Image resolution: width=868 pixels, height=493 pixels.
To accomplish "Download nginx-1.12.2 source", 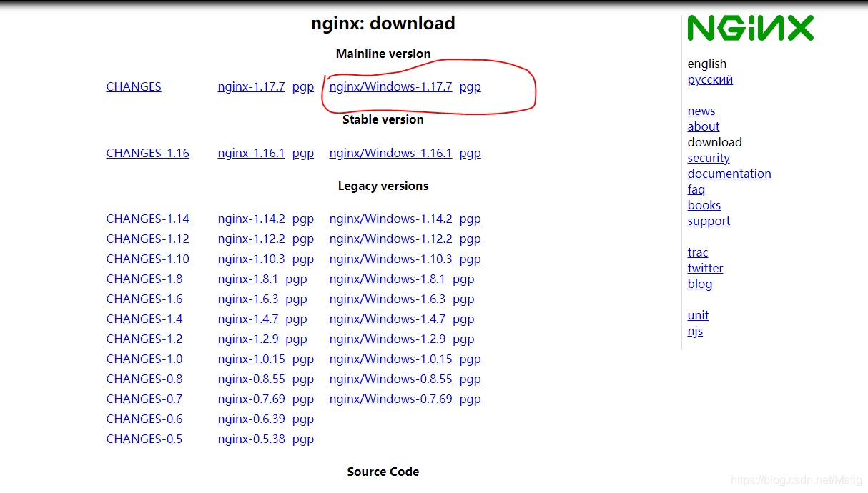I will pos(251,239).
